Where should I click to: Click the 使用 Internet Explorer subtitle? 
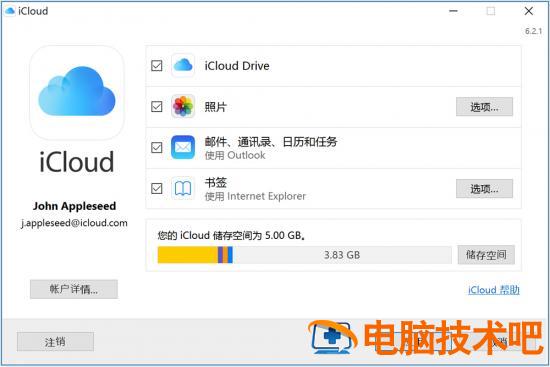(255, 196)
